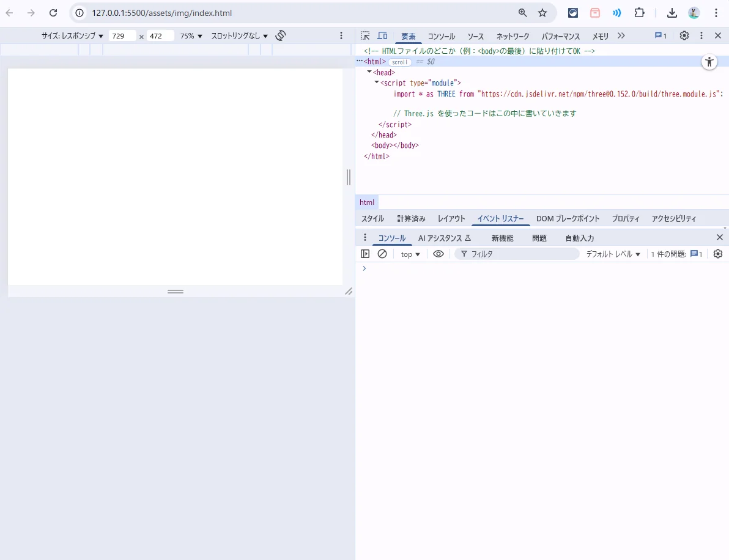Switch to the スタイル tab
729x560 pixels.
coord(372,219)
